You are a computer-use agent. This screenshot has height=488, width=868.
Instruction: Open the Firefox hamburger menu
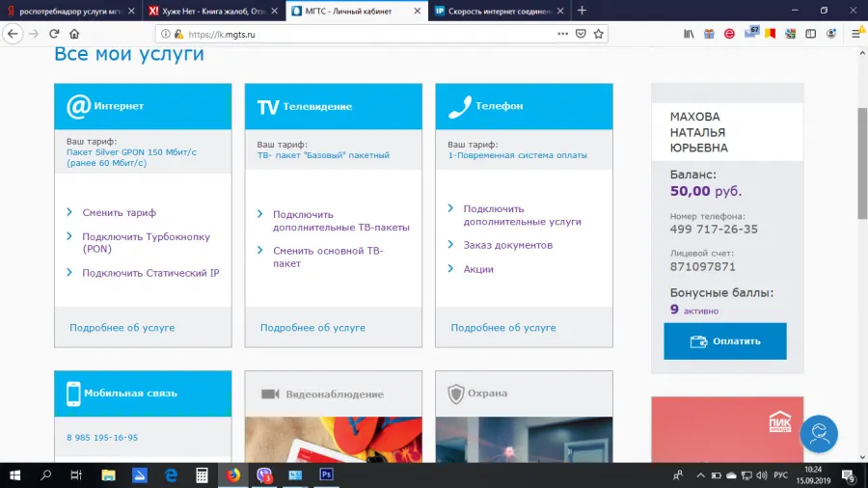click(x=856, y=34)
